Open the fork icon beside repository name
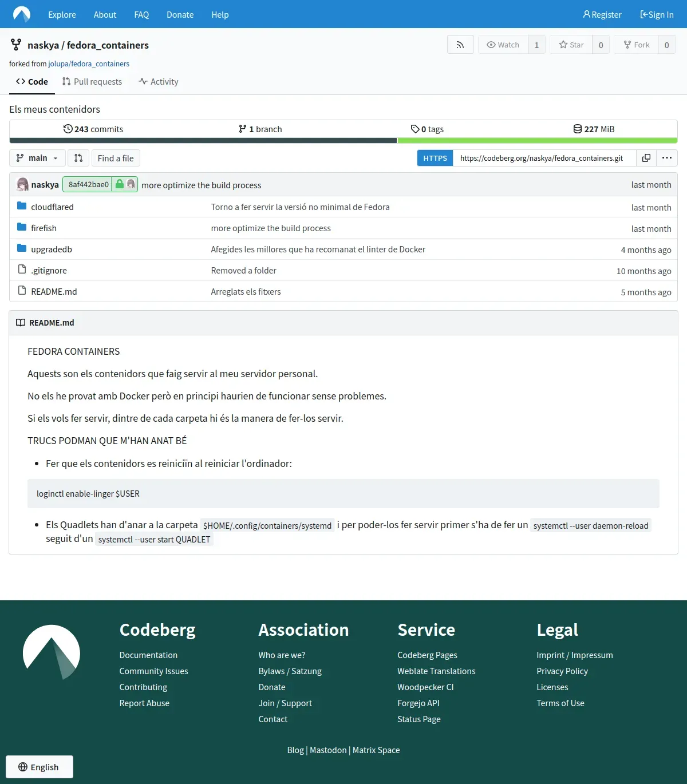This screenshot has height=784, width=687. click(x=16, y=45)
